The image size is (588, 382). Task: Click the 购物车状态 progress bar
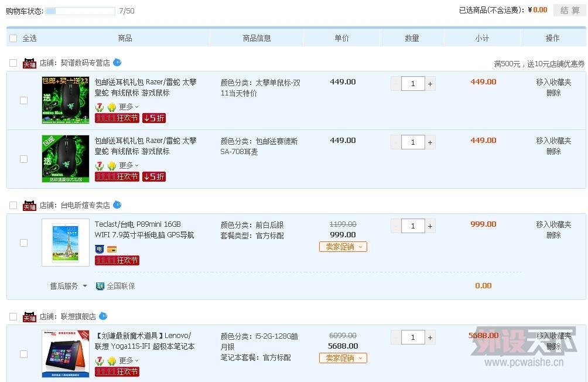(80, 11)
